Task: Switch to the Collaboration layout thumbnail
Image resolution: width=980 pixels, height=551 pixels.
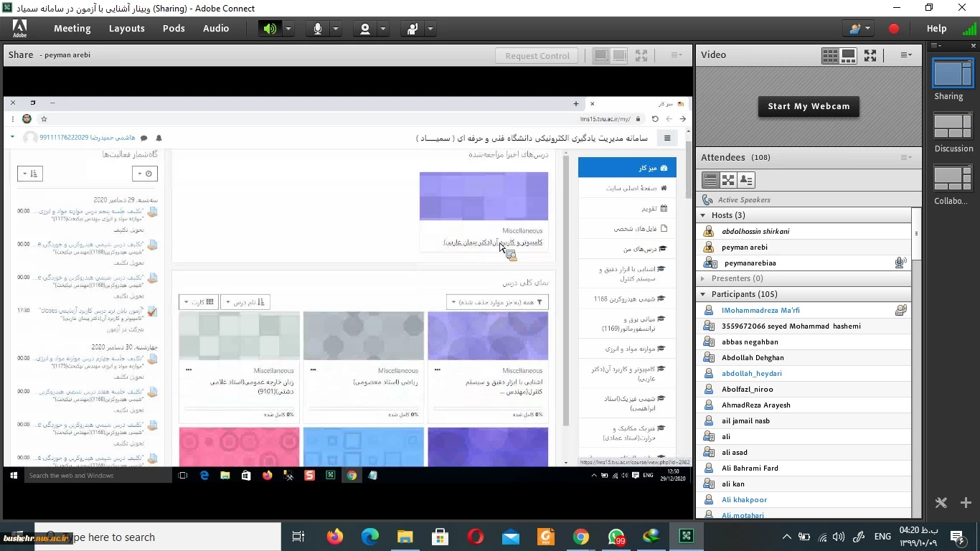Action: [x=952, y=179]
